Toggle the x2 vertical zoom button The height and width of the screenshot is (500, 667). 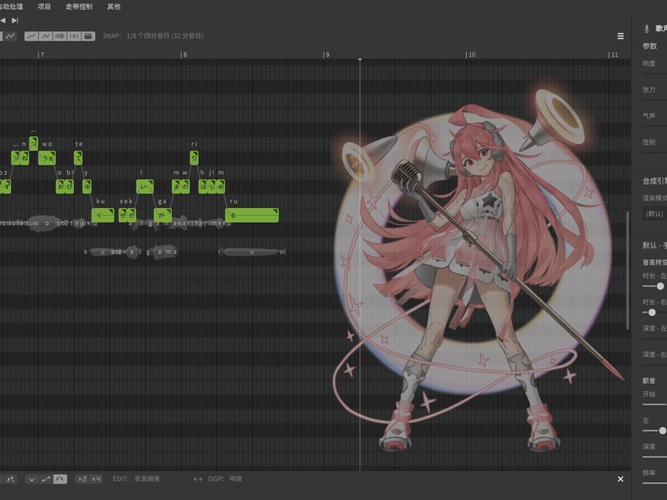click(x=82, y=479)
